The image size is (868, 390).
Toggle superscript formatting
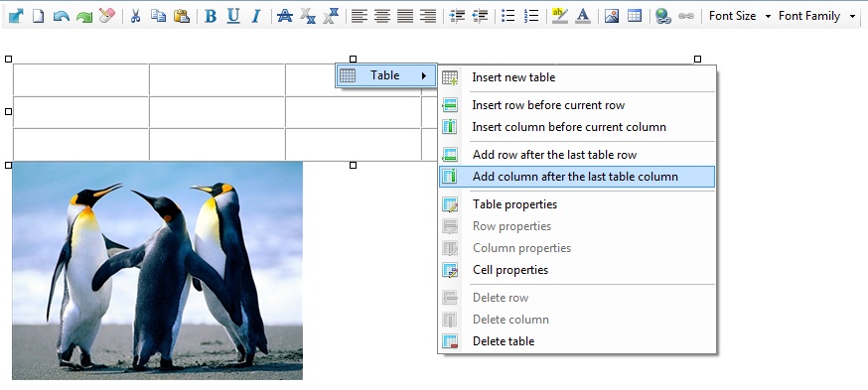coord(331,16)
